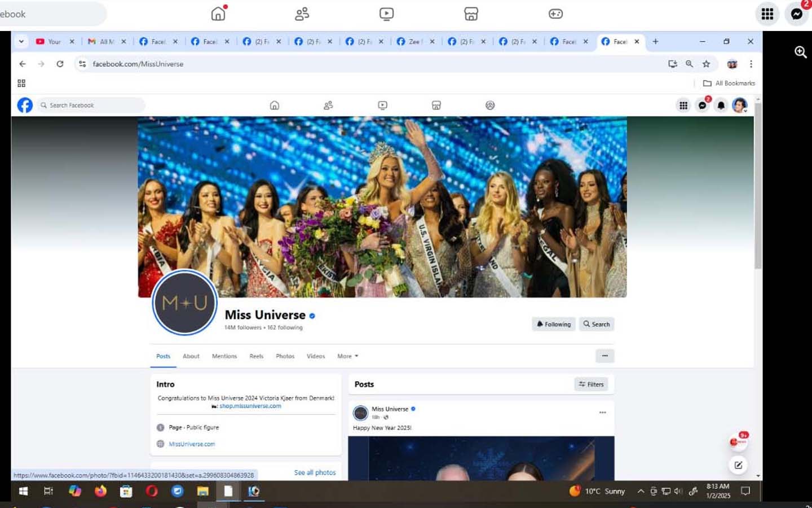
Task: Open Friends in the outer top navigation
Action: [302, 14]
